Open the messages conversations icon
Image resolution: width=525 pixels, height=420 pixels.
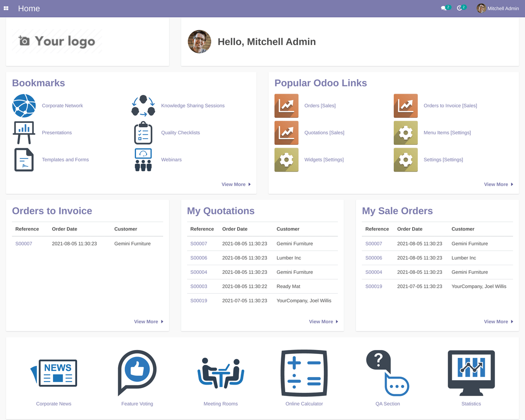click(444, 8)
